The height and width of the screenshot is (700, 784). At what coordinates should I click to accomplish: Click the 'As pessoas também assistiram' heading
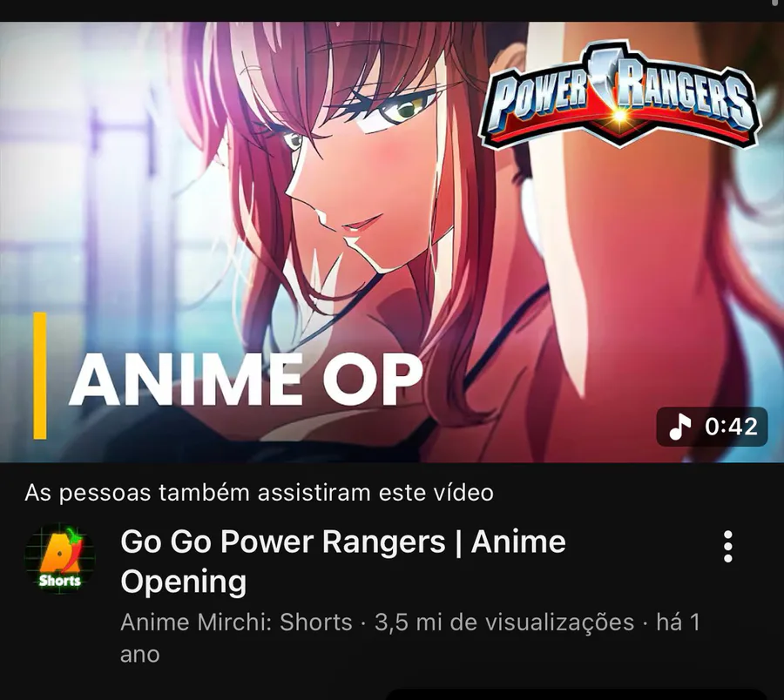coord(259,493)
